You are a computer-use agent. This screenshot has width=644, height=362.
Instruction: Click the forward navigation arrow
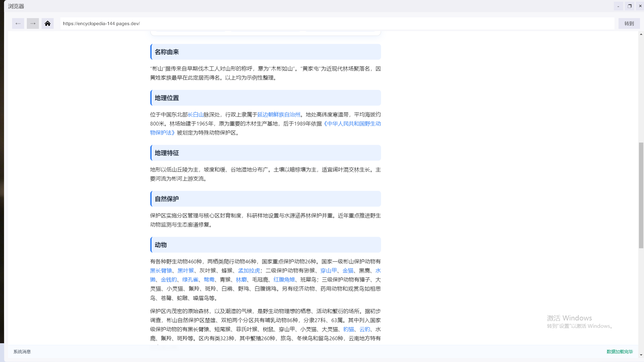[x=33, y=23]
